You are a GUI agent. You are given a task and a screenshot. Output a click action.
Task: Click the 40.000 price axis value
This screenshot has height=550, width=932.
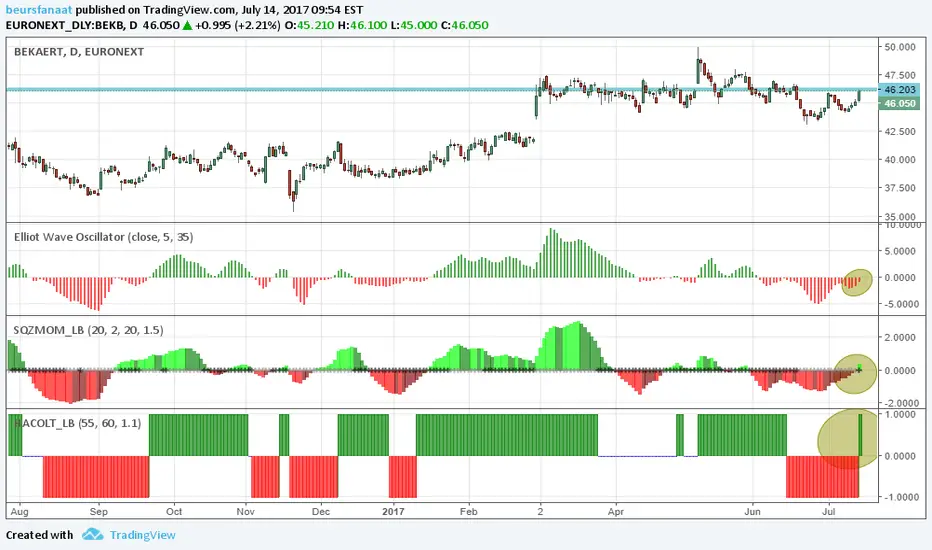[x=900, y=159]
